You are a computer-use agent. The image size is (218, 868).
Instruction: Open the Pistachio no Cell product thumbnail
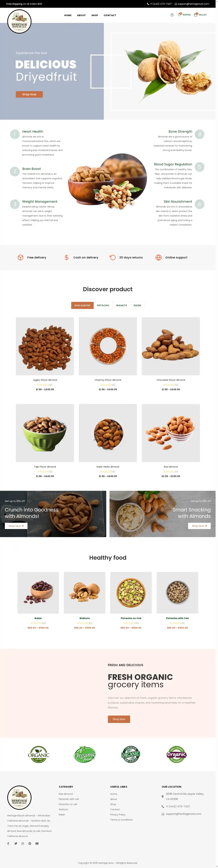[131, 592]
